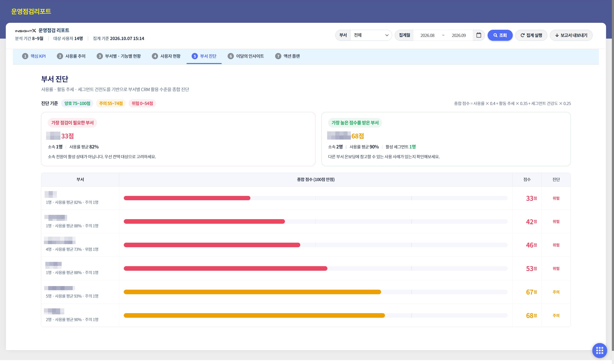Click the 가장 높은 점수를 받은 부서 badge
This screenshot has width=614, height=364.
(x=355, y=123)
